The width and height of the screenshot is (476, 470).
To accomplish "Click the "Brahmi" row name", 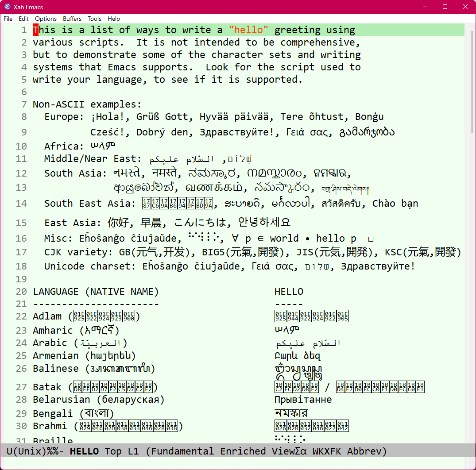I will tap(50, 426).
